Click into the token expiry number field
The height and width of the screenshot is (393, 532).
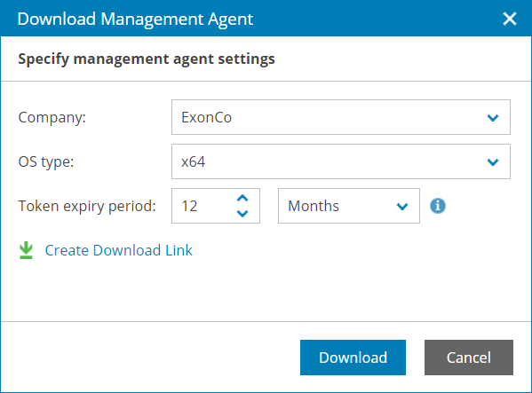pos(202,206)
